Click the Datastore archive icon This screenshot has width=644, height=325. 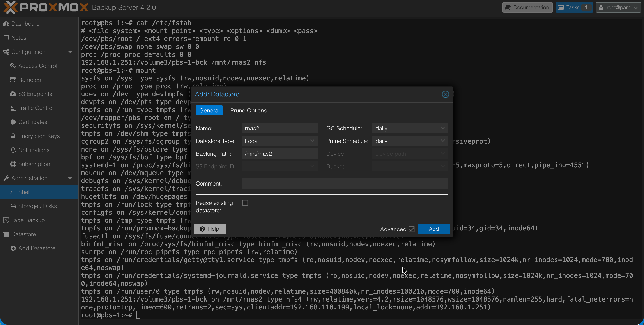click(6, 234)
